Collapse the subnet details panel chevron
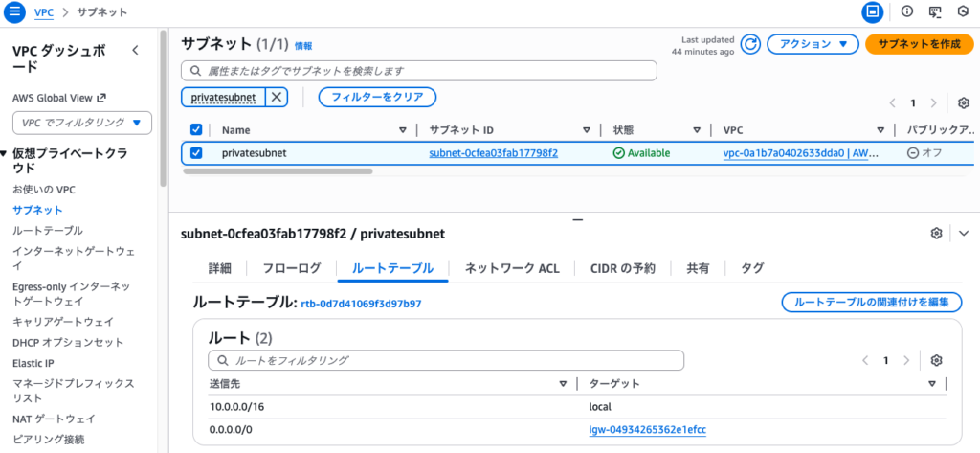 coord(963,234)
